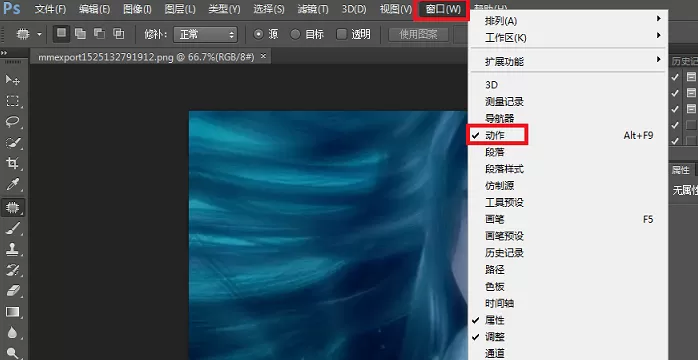Click the 使用图案 button

point(418,34)
